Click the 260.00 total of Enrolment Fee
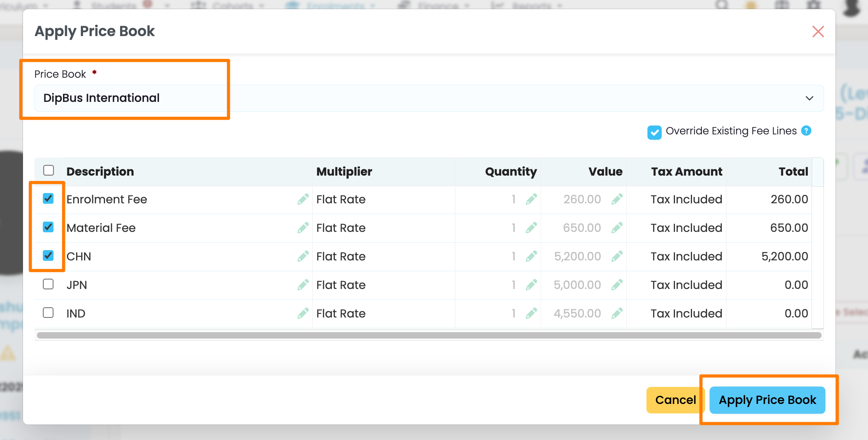Screen dimensions: 868x440 pyautogui.click(x=789, y=199)
